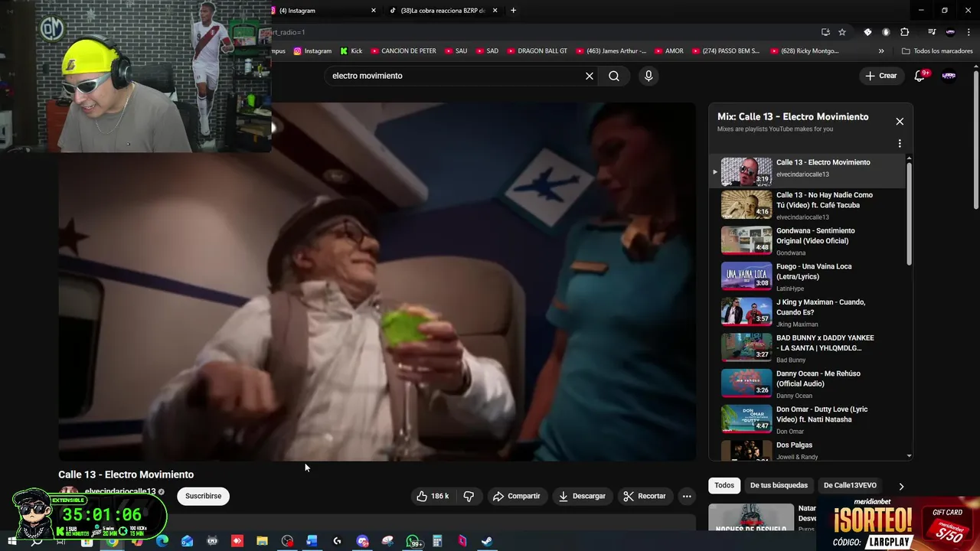This screenshot has width=980, height=551.
Task: Open the SAD bookmark
Action: (486, 51)
